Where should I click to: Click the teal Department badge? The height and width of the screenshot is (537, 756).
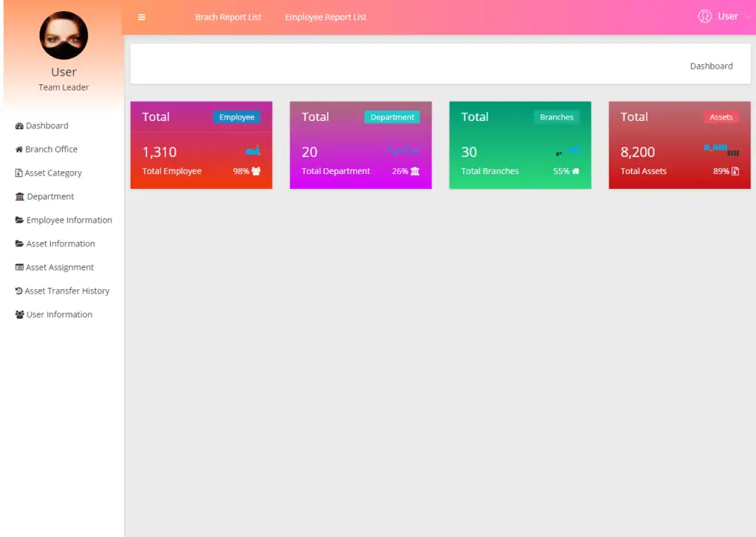[x=392, y=117]
